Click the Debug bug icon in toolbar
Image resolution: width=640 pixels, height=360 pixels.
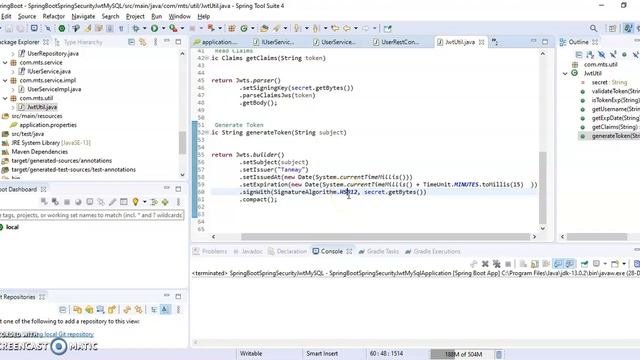(x=136, y=28)
